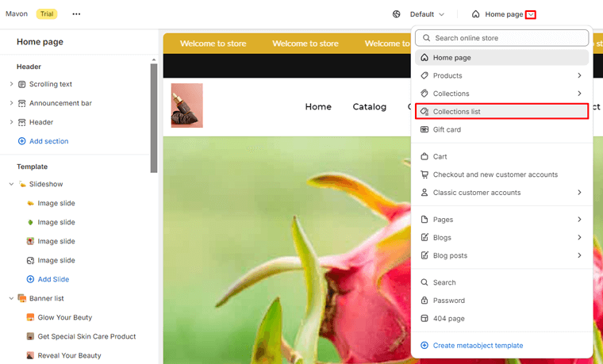
Task: Click the plus icon for Add section
Action: pyautogui.click(x=21, y=141)
